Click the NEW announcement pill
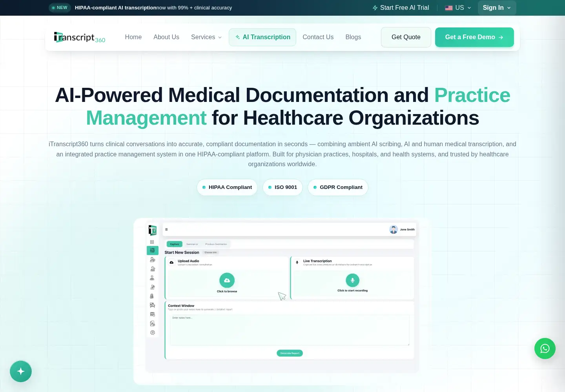The height and width of the screenshot is (392, 565). click(60, 8)
